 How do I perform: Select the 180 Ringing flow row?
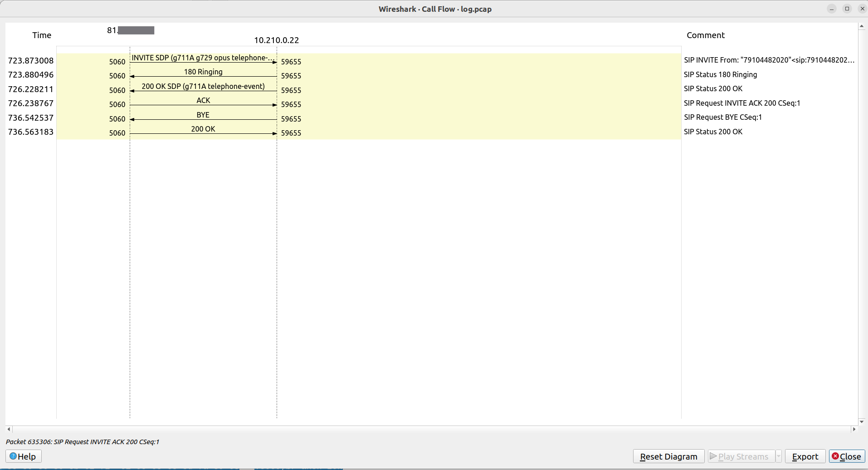pyautogui.click(x=203, y=74)
